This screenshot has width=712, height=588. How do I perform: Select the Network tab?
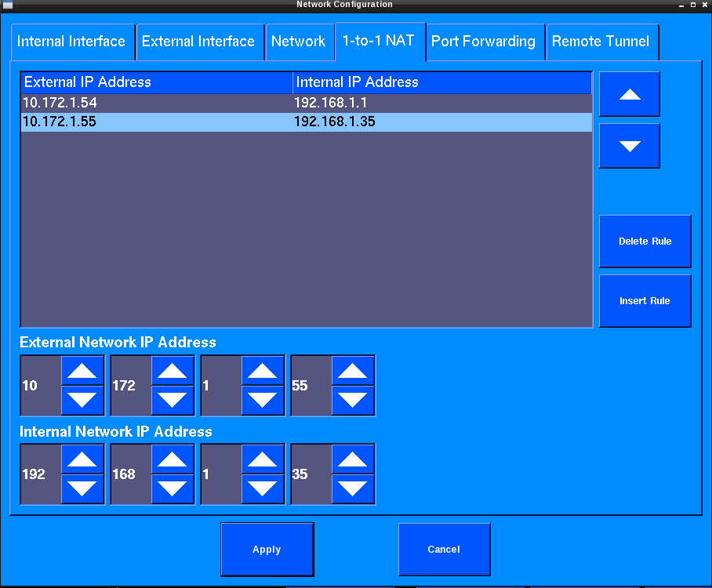coord(298,42)
